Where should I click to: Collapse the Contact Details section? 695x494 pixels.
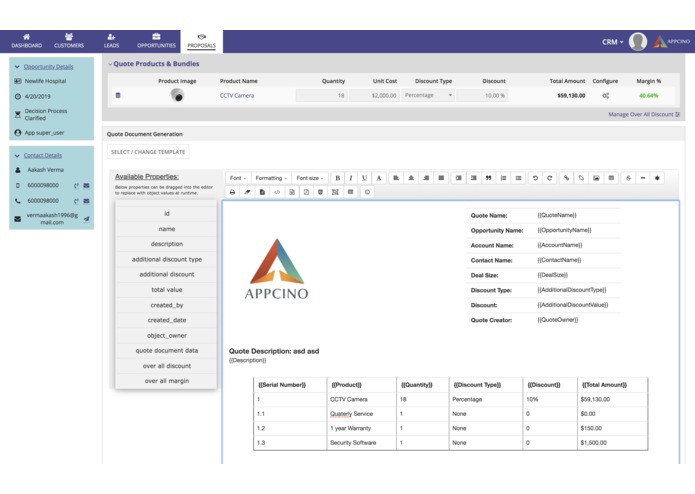pyautogui.click(x=17, y=156)
